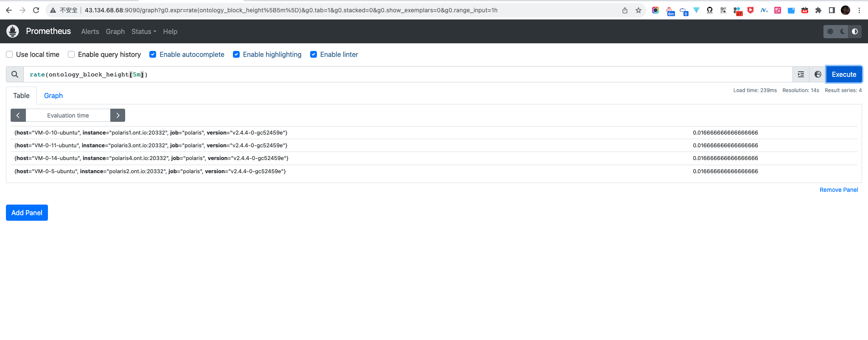868x340 pixels.
Task: Click the Prometheus flame logo
Action: 13,31
